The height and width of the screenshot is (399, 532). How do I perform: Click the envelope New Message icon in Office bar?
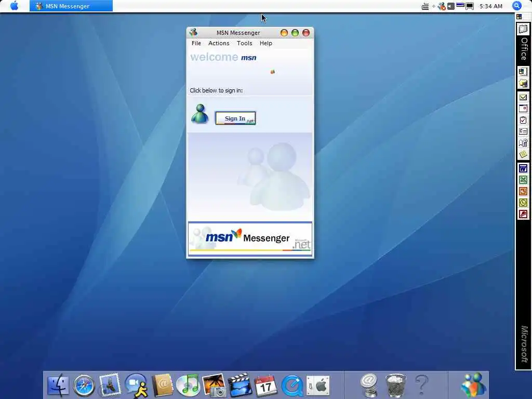(523, 97)
